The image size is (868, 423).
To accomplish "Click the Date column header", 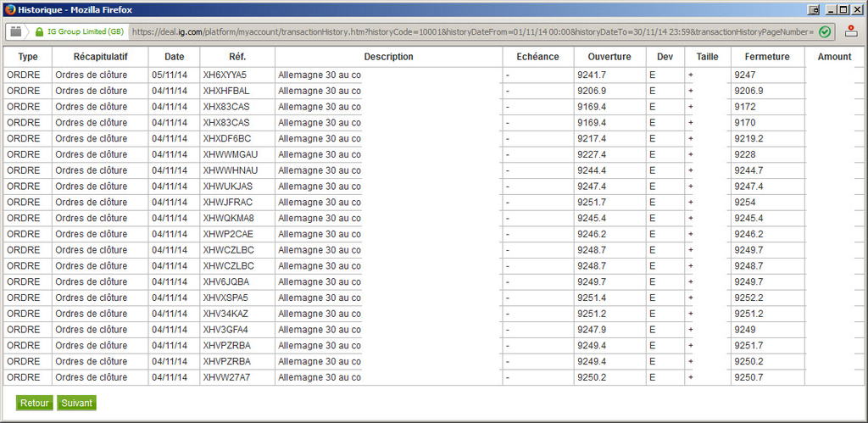I will coord(174,57).
